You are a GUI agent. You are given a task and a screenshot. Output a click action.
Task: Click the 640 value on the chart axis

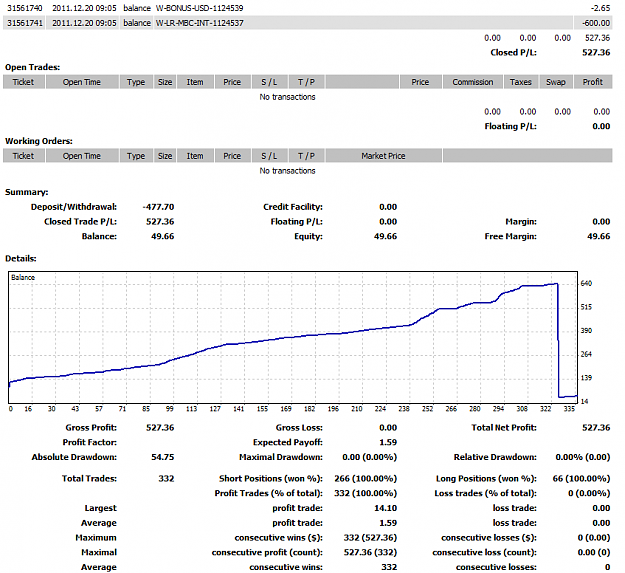tap(586, 283)
